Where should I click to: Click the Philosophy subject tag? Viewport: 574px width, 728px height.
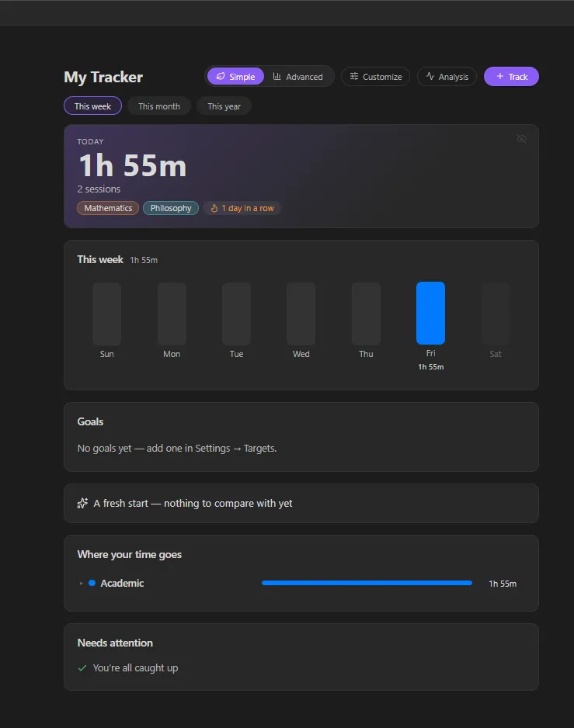[x=171, y=208]
